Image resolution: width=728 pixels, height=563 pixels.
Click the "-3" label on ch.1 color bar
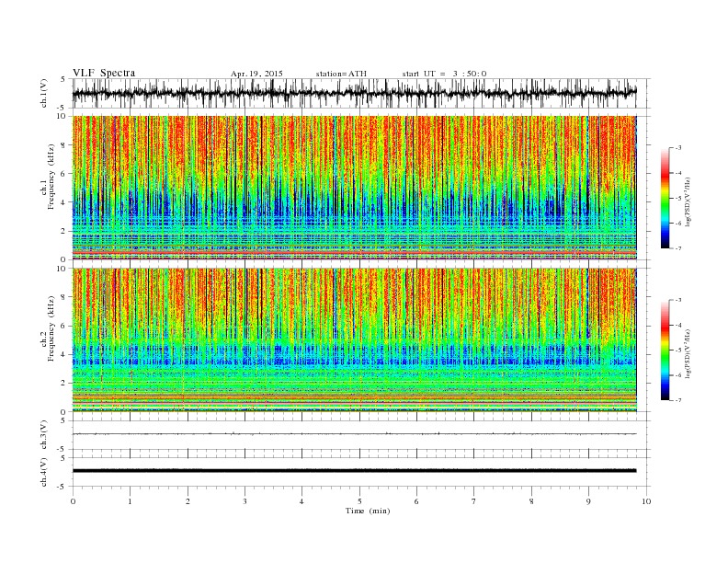tap(677, 148)
